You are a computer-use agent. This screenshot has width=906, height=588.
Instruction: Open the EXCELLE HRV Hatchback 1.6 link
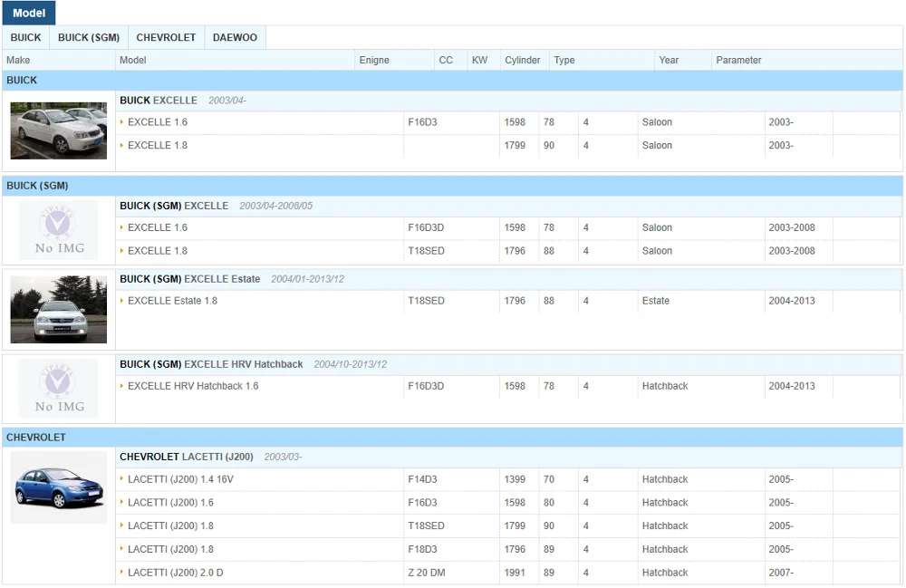tap(193, 386)
